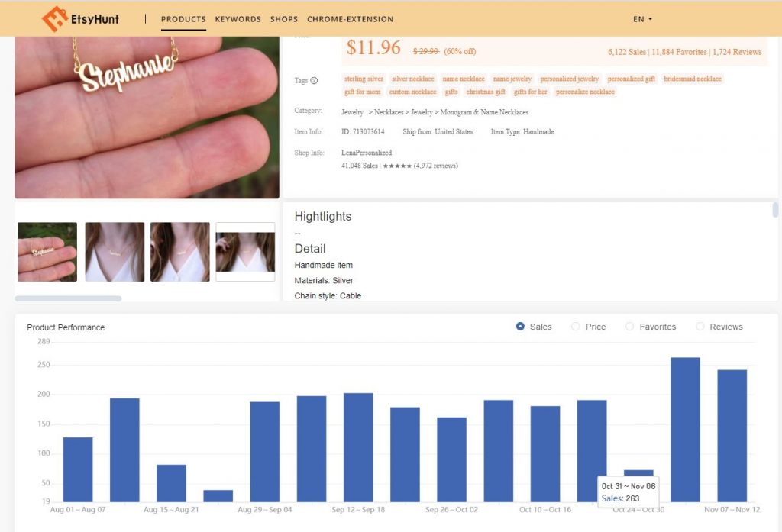Open the EN language dropdown
The height and width of the screenshot is (532, 782).
click(642, 19)
